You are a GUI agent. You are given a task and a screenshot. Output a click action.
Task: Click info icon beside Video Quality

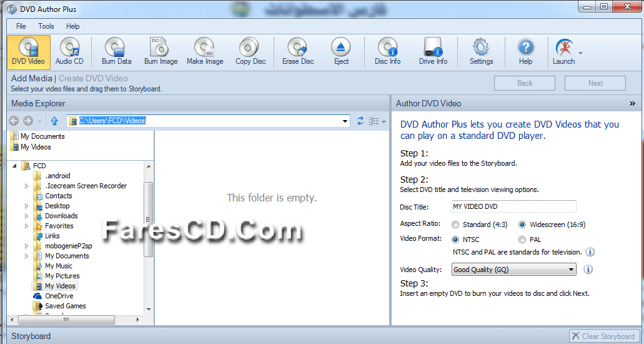(x=588, y=270)
